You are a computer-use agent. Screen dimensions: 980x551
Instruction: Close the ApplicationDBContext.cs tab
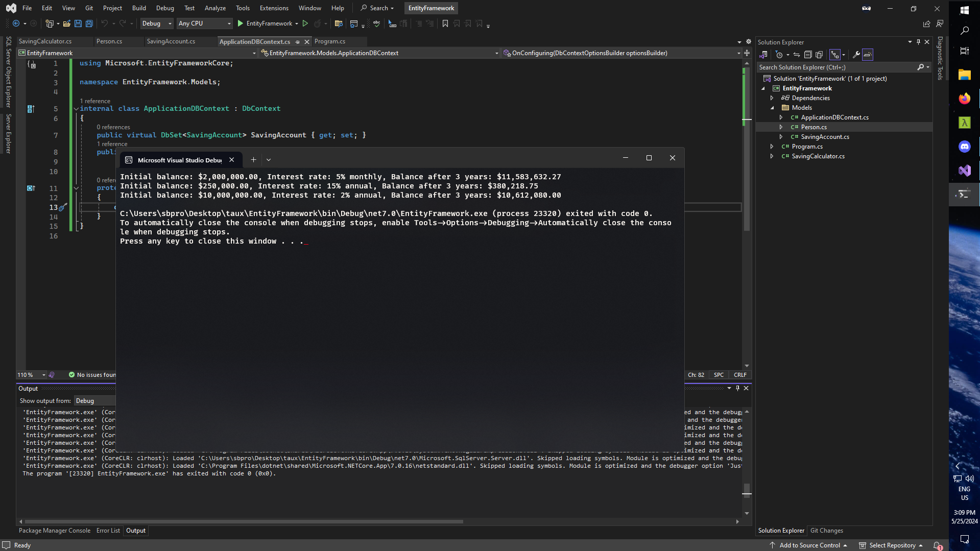[307, 42]
